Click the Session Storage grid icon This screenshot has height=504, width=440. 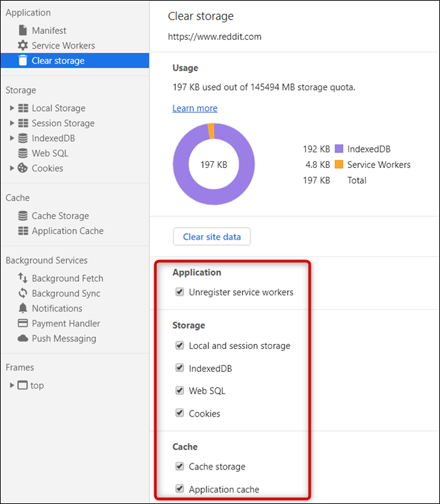(x=23, y=123)
